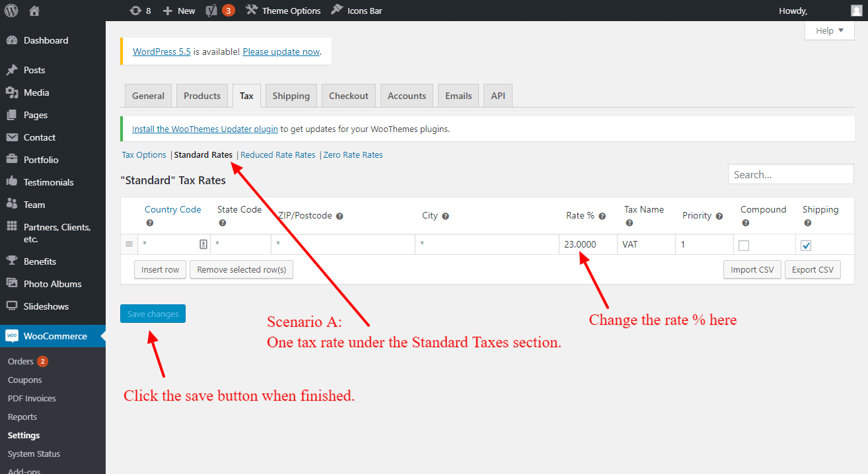Uncheck the Shipping checkbox
This screenshot has height=474, width=868.
pos(806,246)
